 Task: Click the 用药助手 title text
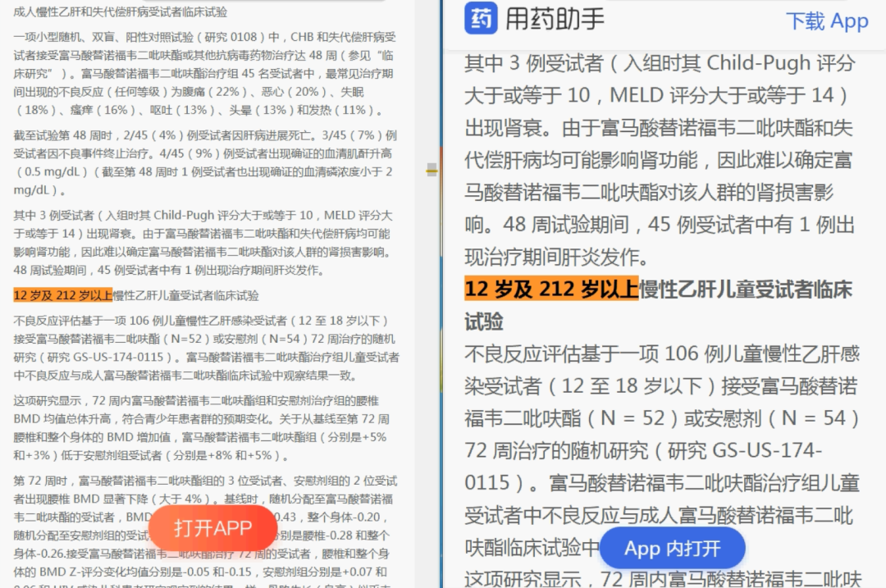(555, 20)
